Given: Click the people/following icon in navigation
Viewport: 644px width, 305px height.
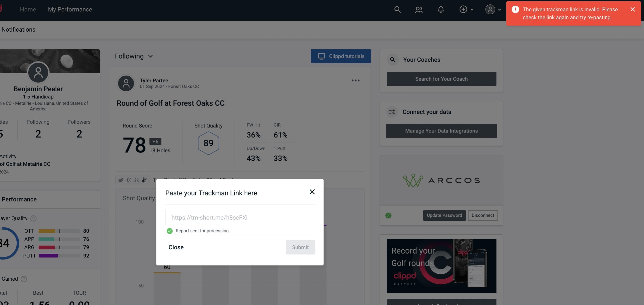Looking at the screenshot, I should point(418,9).
